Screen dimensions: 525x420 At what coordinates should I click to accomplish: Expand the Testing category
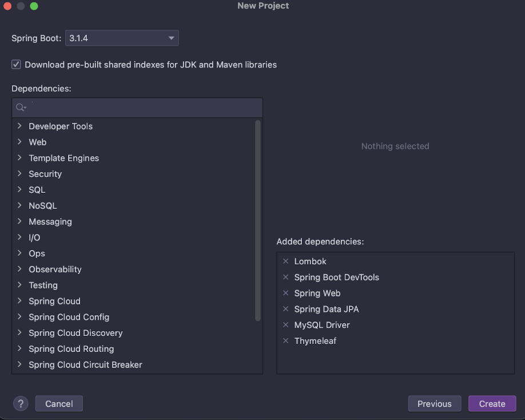coord(19,285)
